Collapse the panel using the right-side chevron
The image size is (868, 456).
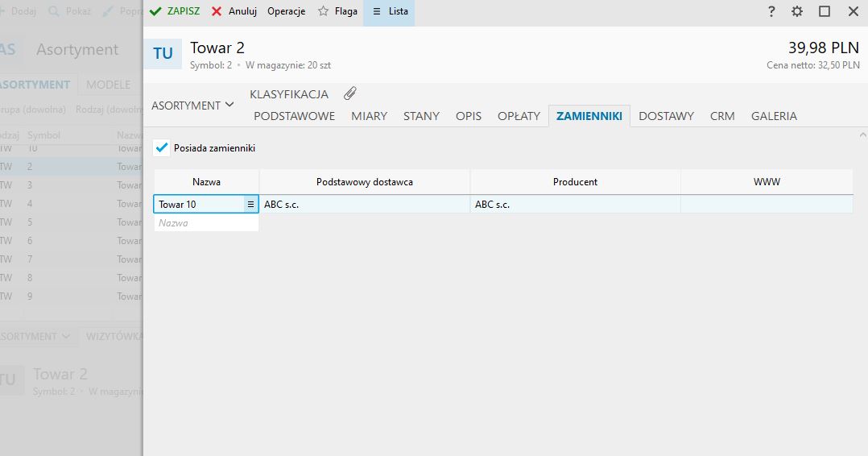tap(862, 135)
